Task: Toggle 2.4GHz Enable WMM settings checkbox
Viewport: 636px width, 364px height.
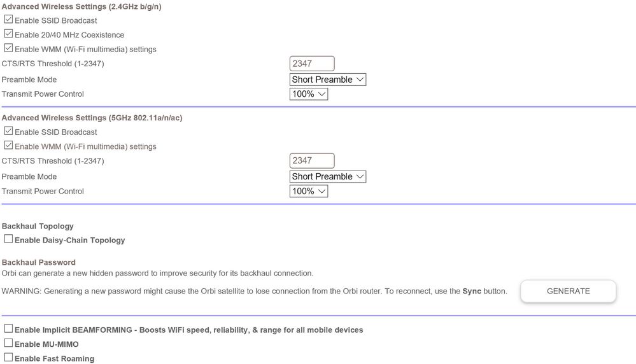Action: 8,48
